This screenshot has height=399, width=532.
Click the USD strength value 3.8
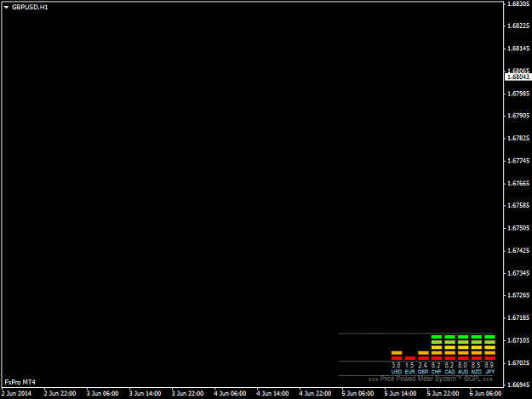[x=396, y=366]
